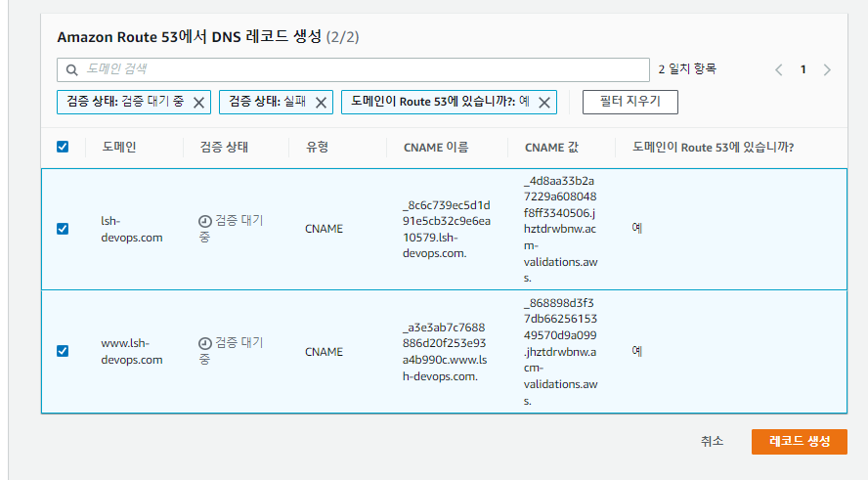Click CNAME type cell in www.lsh-devops.com row

tap(324, 352)
